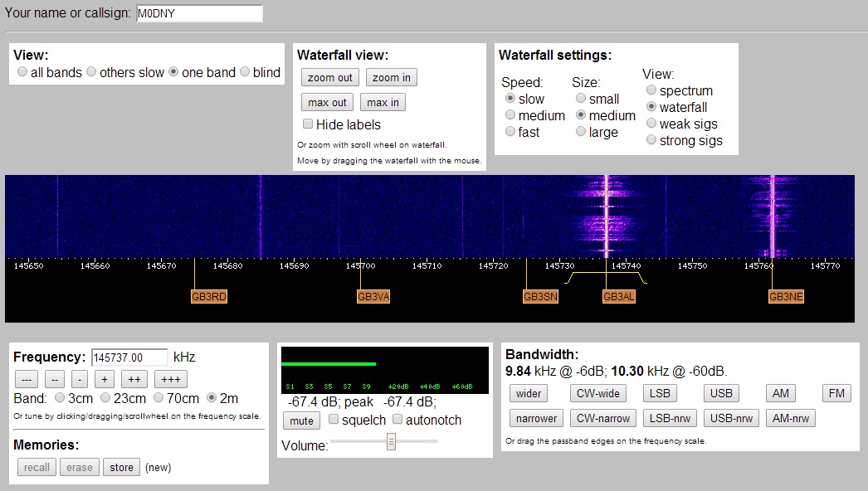Click the GB3RD repeater label
868x491 pixels.
coord(208,297)
